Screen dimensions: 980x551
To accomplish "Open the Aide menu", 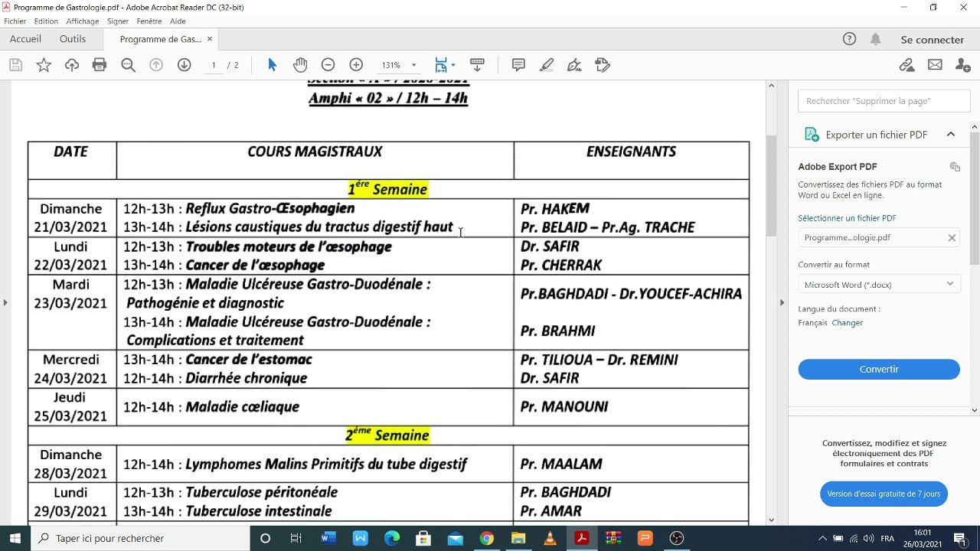I will (178, 21).
